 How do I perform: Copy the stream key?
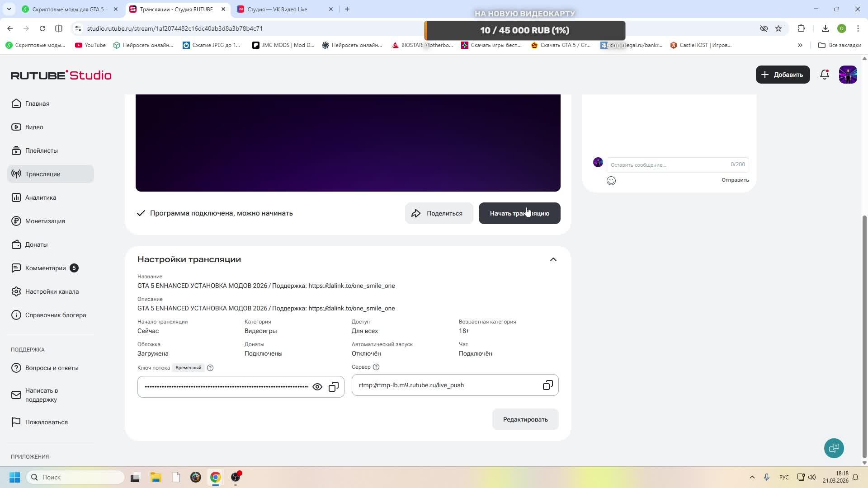[x=334, y=387]
